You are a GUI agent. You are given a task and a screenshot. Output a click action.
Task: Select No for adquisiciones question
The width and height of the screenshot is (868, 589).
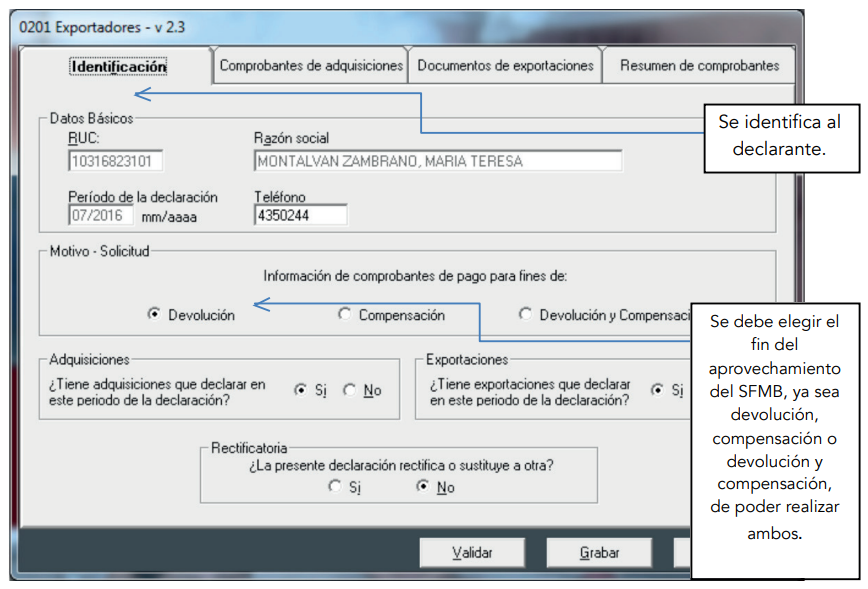click(x=348, y=390)
